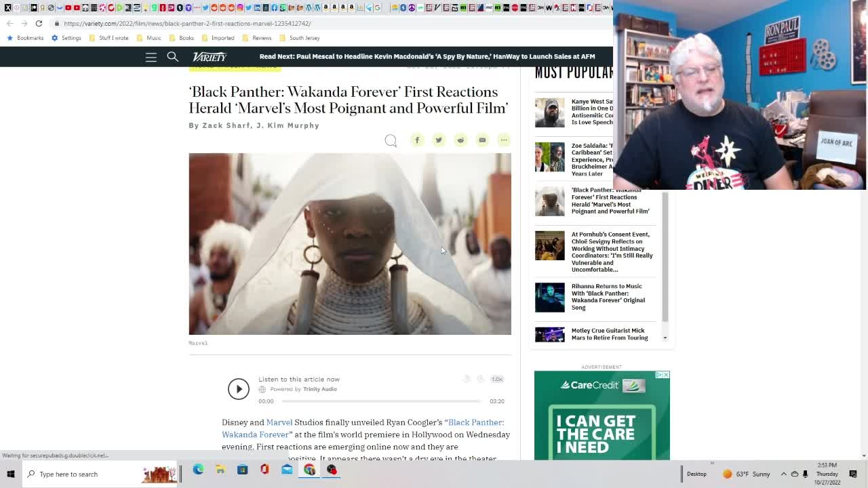868x488 pixels.
Task: Click the browser forward arrow
Action: (24, 24)
